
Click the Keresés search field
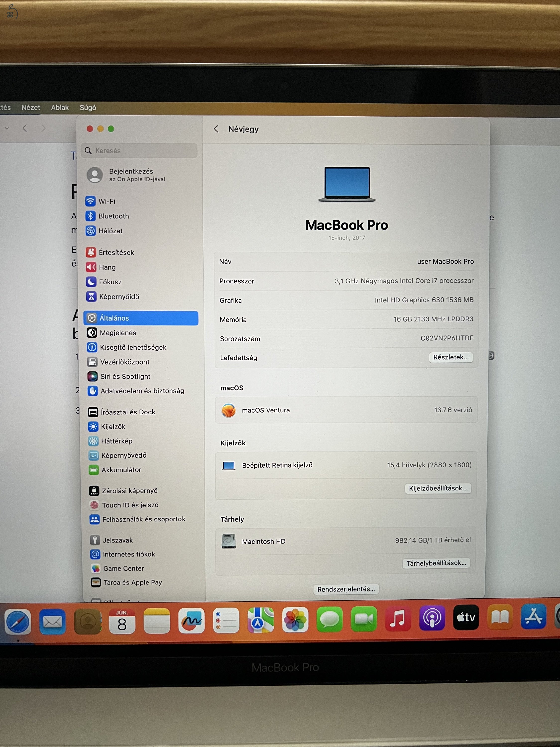pos(139,151)
